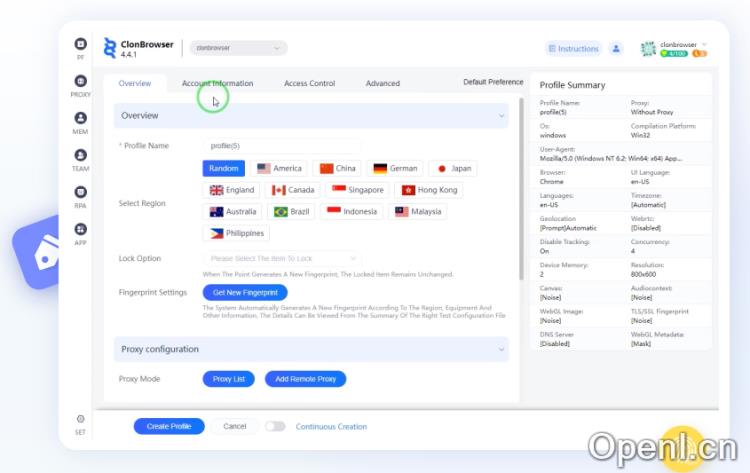The width and height of the screenshot is (750, 473).
Task: Click the Profile Name input field
Action: [282, 145]
